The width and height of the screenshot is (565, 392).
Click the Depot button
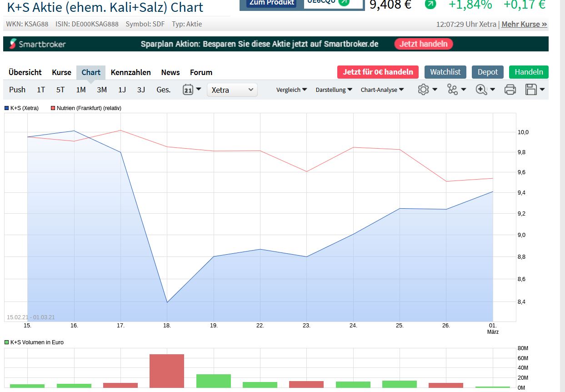click(x=488, y=72)
